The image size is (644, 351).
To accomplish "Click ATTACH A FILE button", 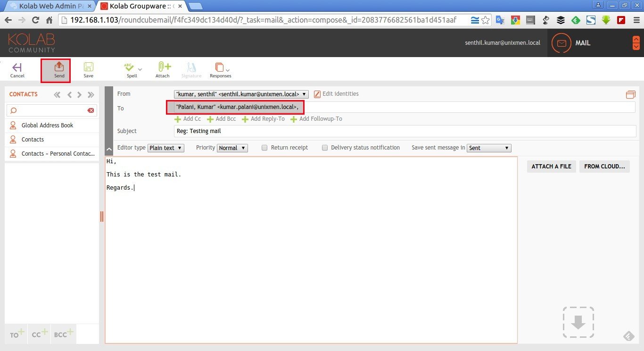I will click(552, 166).
